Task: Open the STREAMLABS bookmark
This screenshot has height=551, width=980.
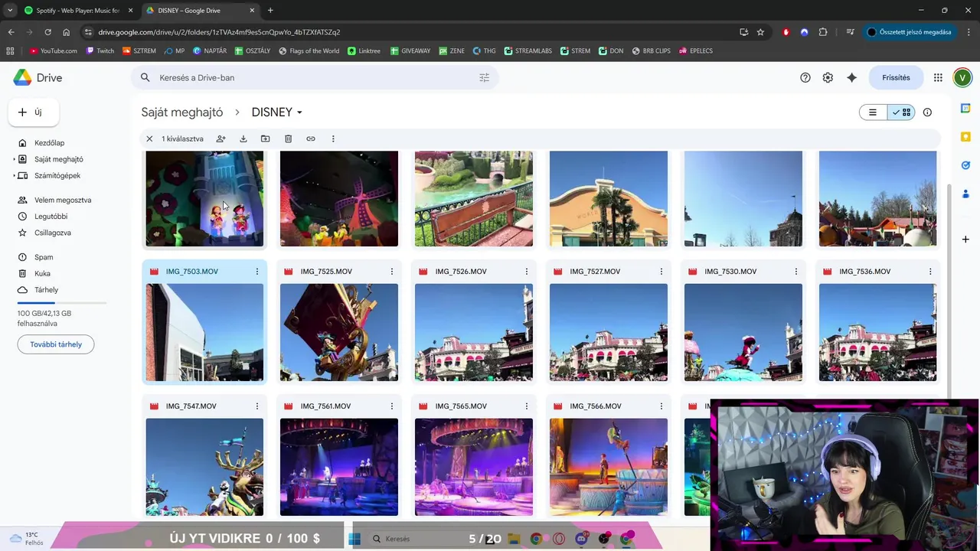Action: point(528,51)
